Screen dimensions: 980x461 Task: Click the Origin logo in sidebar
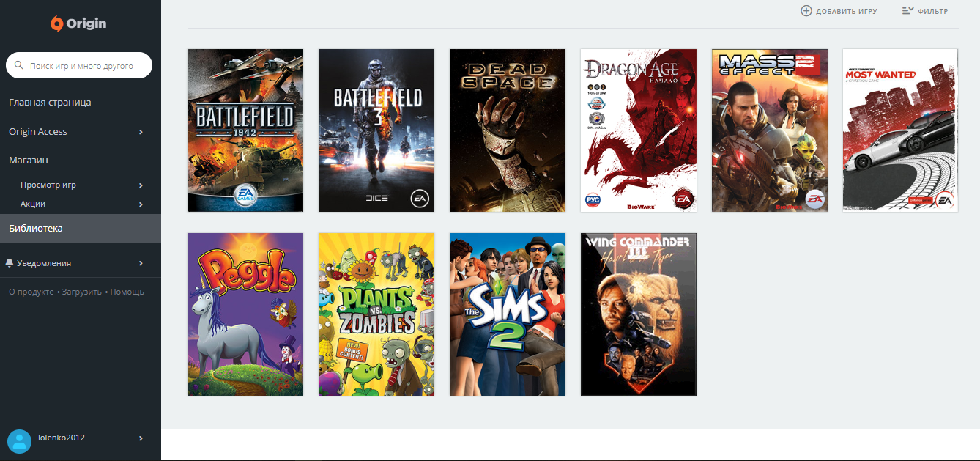click(78, 23)
